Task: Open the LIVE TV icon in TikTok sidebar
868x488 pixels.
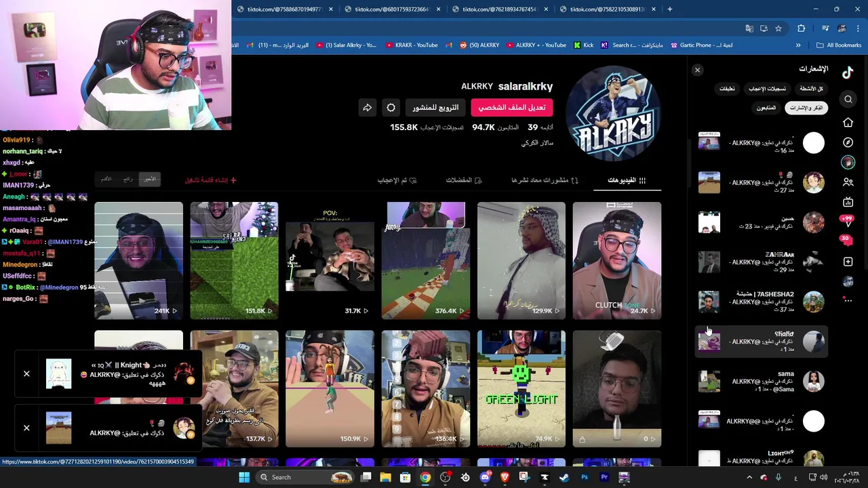Action: click(x=848, y=202)
